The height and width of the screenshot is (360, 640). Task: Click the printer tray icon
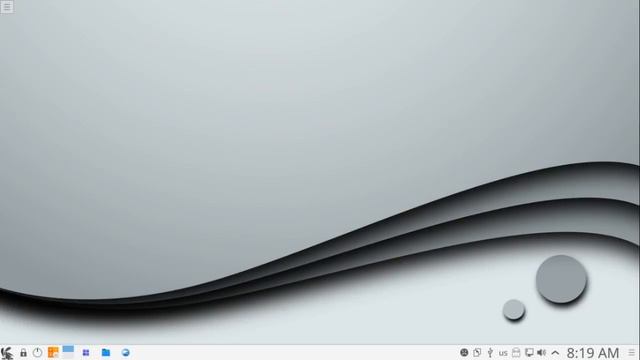click(516, 353)
